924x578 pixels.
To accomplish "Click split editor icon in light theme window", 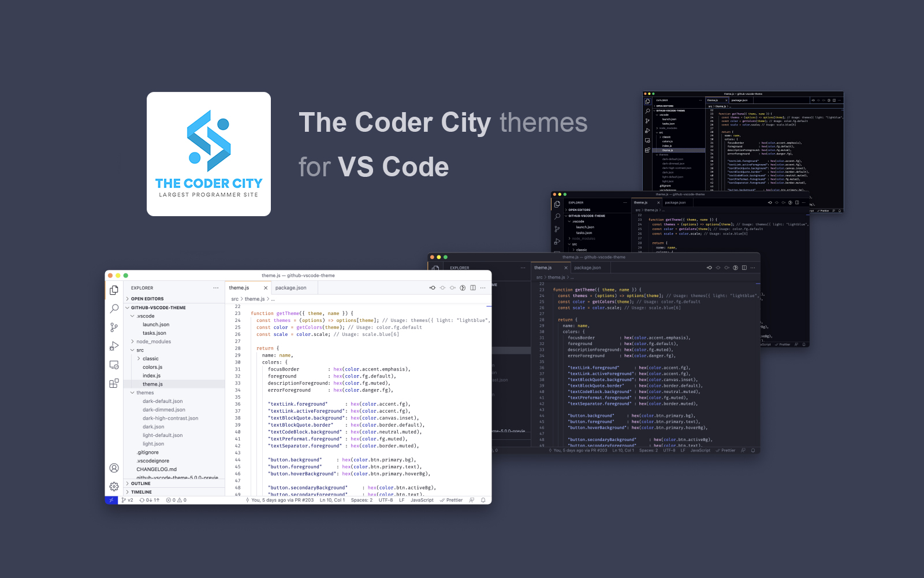I will [x=473, y=288].
